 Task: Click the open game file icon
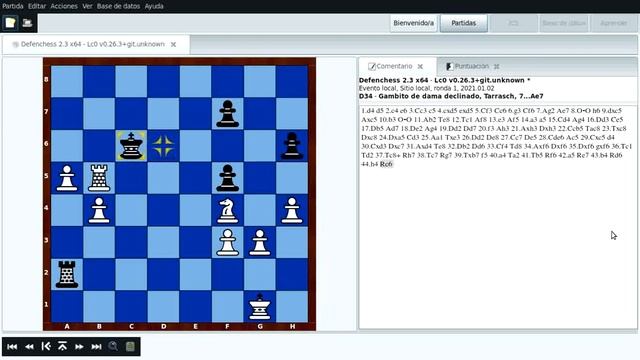click(x=27, y=23)
